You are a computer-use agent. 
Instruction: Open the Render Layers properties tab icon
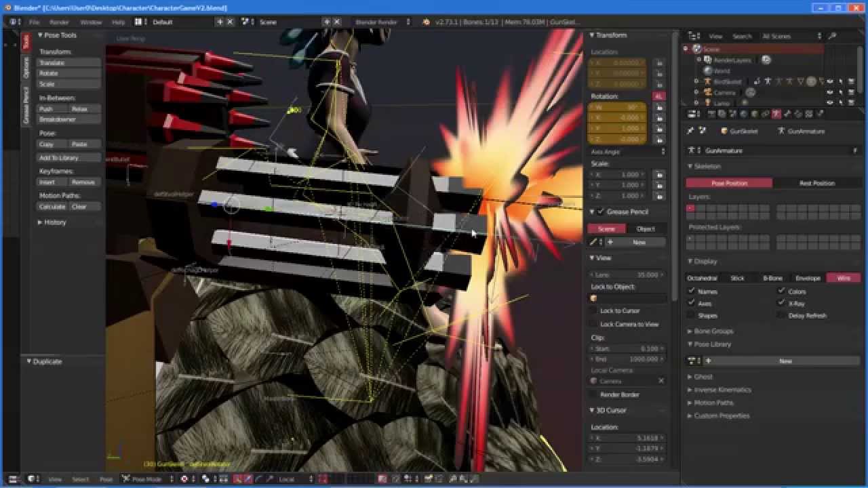click(722, 114)
